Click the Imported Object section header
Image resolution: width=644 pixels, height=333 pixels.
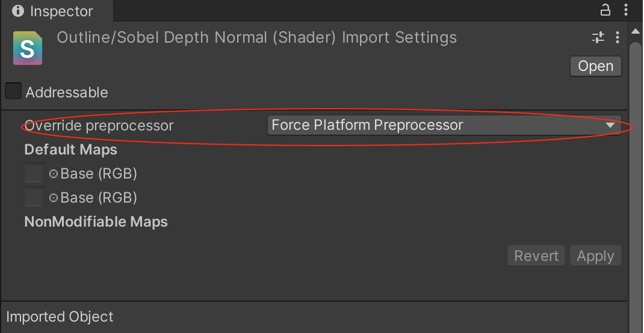(60, 317)
